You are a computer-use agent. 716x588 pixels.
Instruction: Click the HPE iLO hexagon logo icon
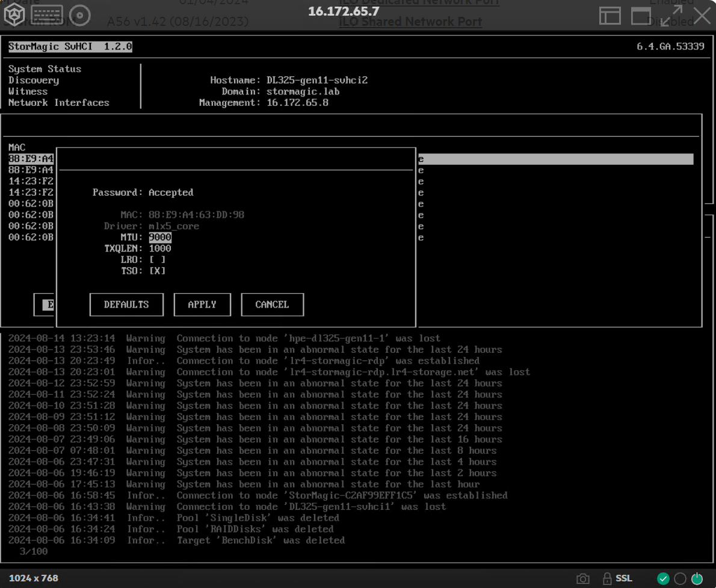click(14, 14)
